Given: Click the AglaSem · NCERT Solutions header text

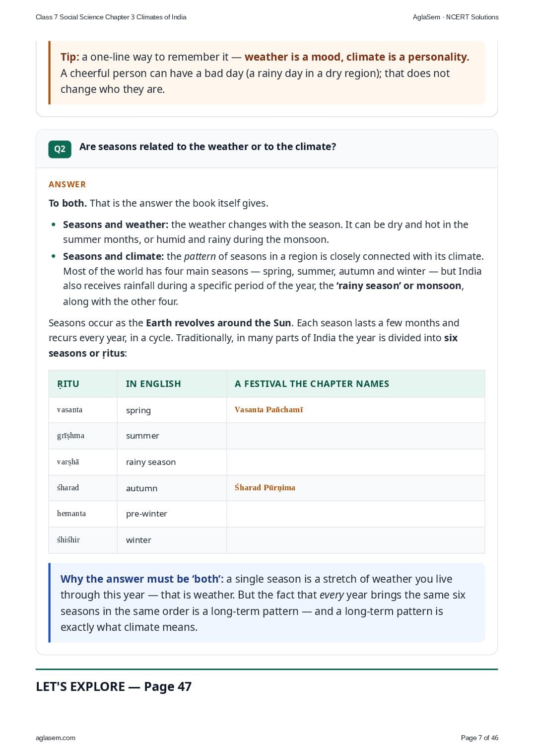Looking at the screenshot, I should [456, 17].
